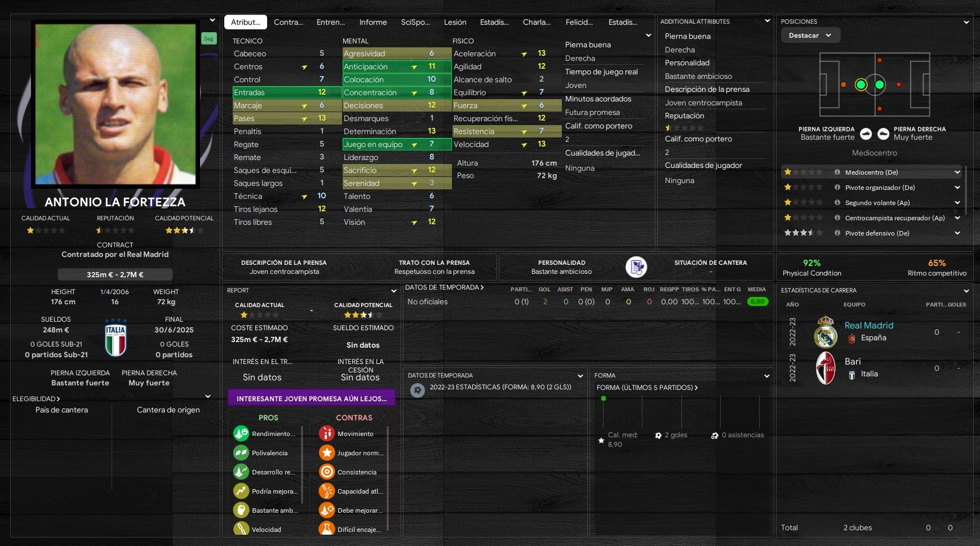Click the green Seg badge beside the player photo
This screenshot has width=980, height=546.
pos(209,38)
